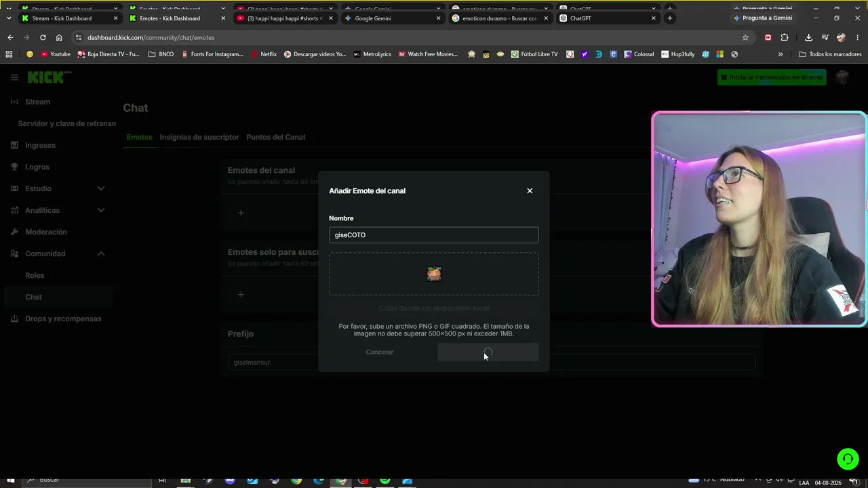Open the BNCO bookmarks folder

[161, 54]
